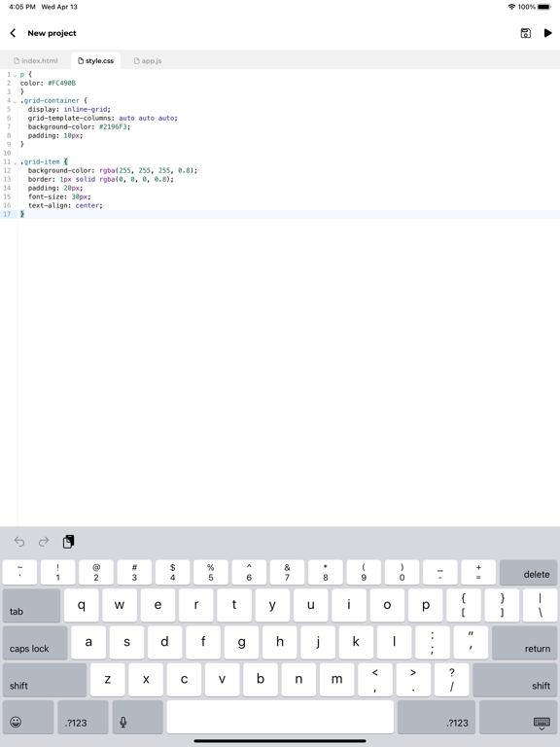560x747 pixels.
Task: Tap the curly brace key { [
Action: point(464,605)
